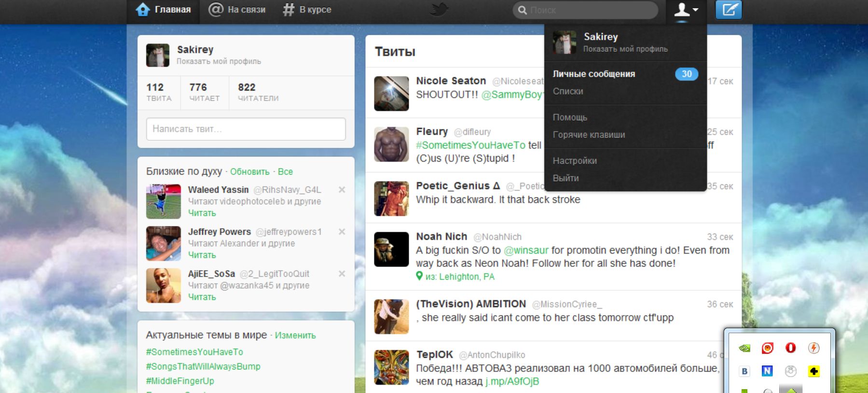Open Sakirey name link in left card
The height and width of the screenshot is (393, 868).
pos(195,49)
